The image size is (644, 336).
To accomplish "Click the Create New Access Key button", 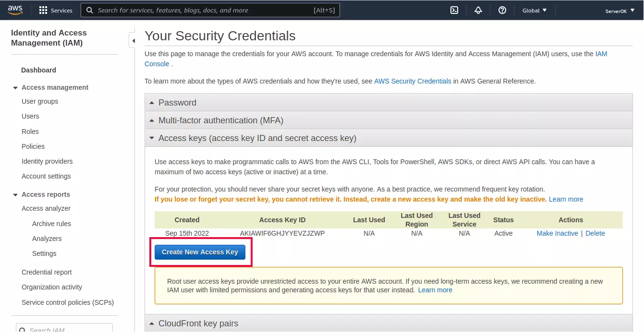I will click(x=200, y=252).
